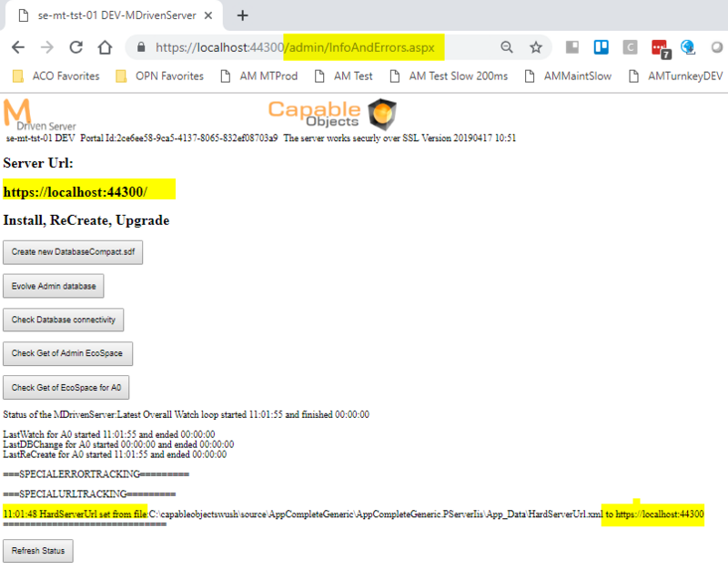Run Check Database connectivity
The height and width of the screenshot is (570, 728).
tap(63, 320)
